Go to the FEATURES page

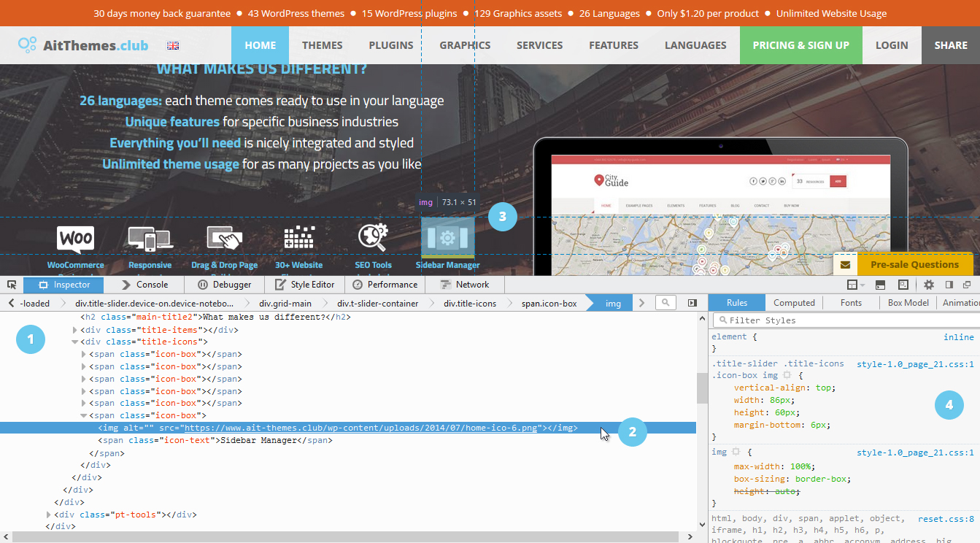click(x=614, y=45)
